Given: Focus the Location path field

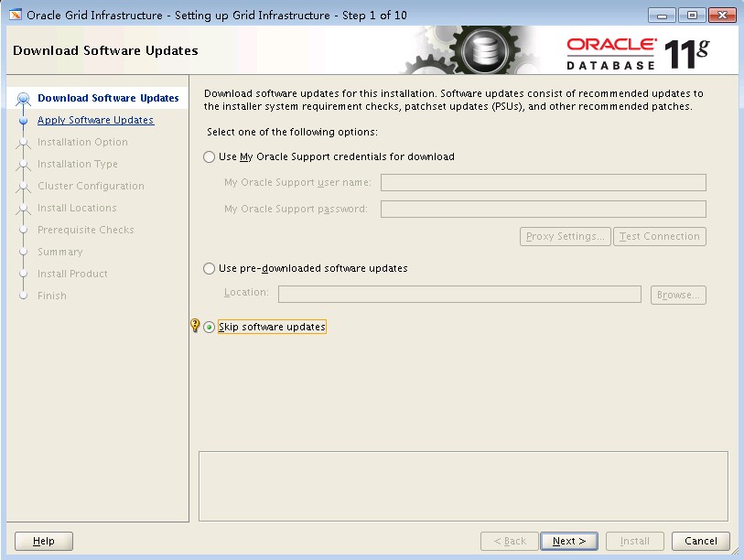Looking at the screenshot, I should pyautogui.click(x=459, y=295).
